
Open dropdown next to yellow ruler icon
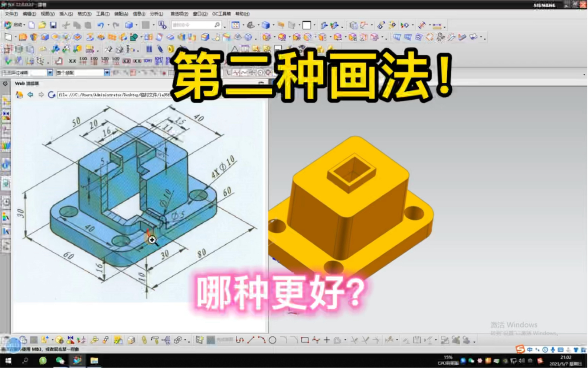click(444, 26)
